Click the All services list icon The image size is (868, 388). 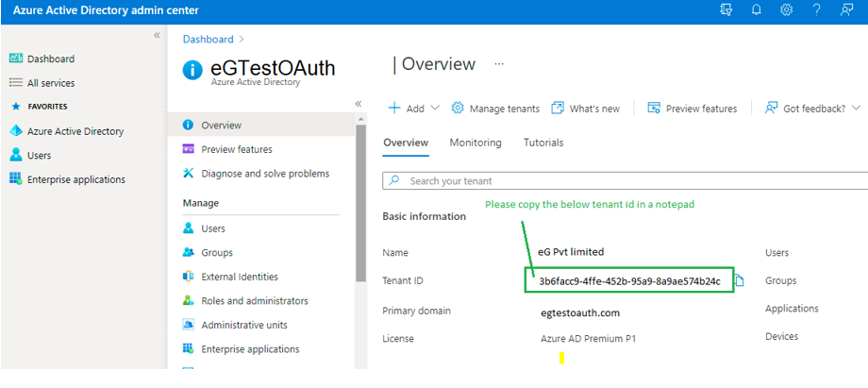[x=16, y=82]
